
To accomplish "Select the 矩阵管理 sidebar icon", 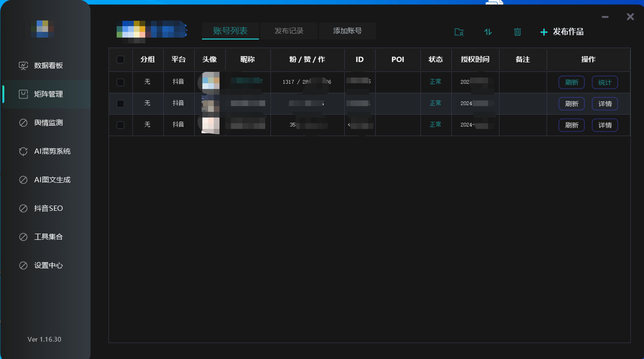I will click(x=23, y=94).
